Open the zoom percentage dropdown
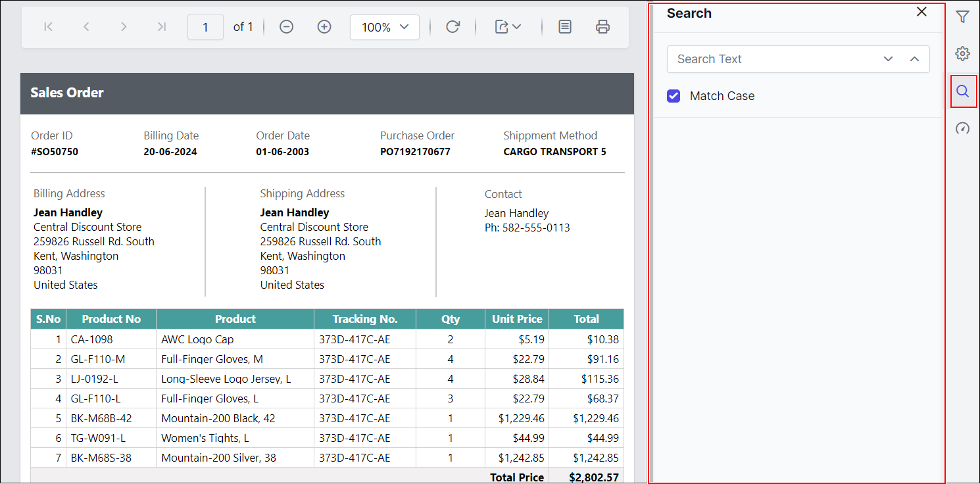Viewport: 980px width, 484px height. 385,27
